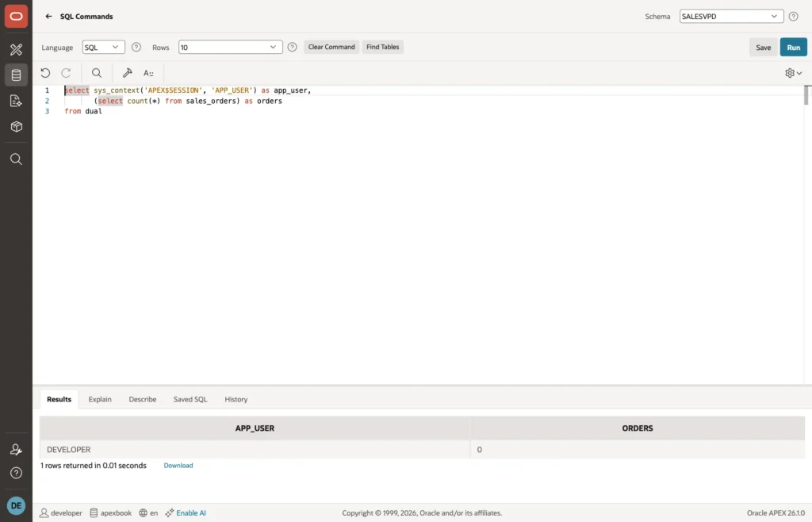Switch to the Describe tab
Image resolution: width=812 pixels, height=522 pixels.
143,399
